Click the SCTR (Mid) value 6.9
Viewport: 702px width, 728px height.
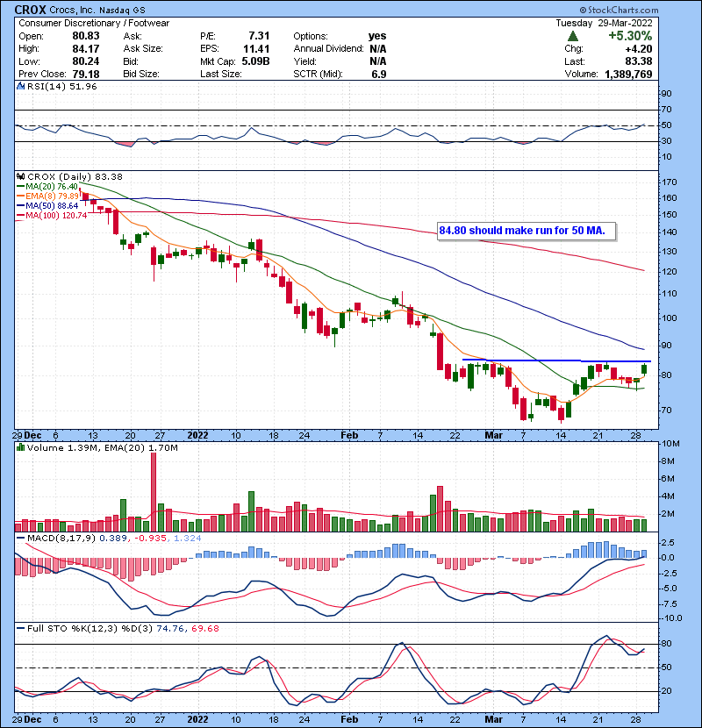click(379, 75)
